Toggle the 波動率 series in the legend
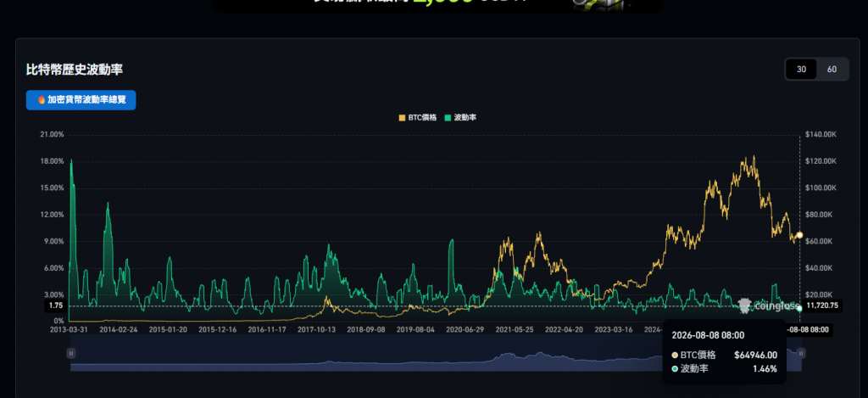 pos(460,117)
